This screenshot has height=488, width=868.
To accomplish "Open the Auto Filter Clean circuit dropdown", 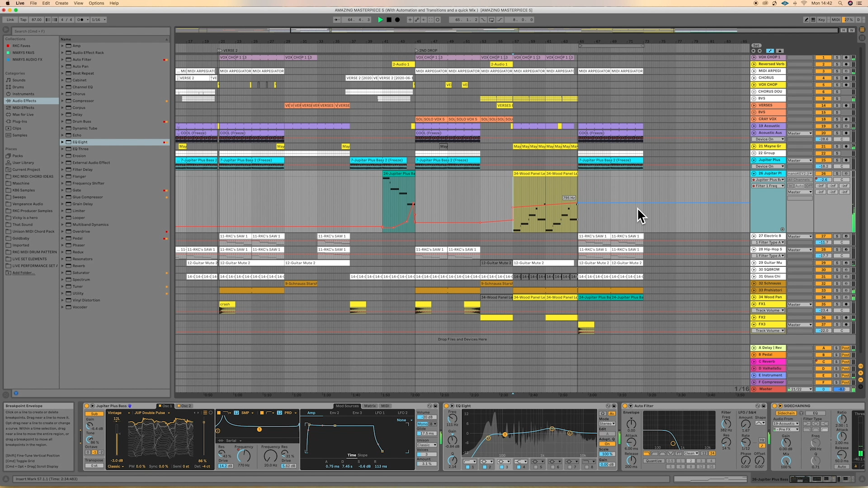I will point(691,453).
